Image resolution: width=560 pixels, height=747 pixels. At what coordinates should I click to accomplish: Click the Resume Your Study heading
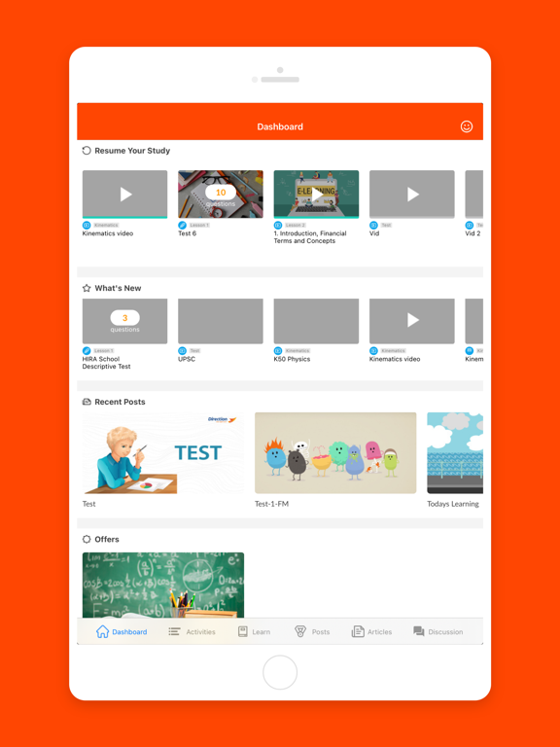pos(132,151)
